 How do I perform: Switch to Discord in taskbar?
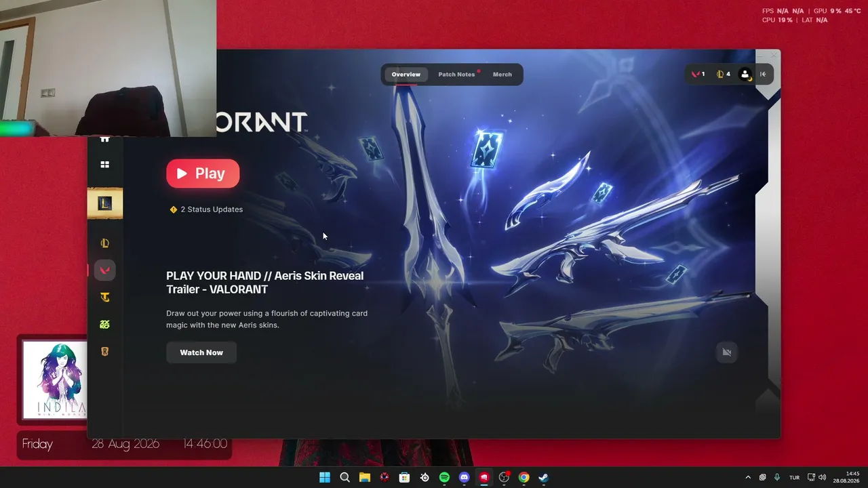[465, 477]
